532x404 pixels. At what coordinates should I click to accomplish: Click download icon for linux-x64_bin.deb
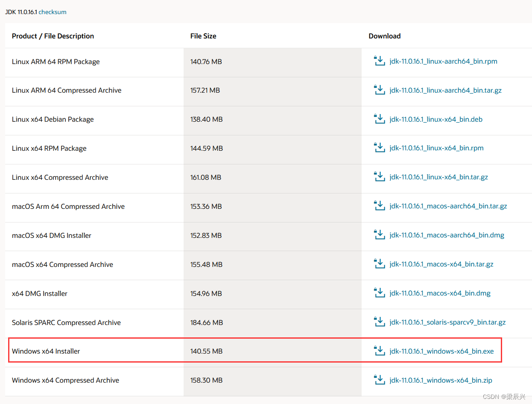pyautogui.click(x=379, y=119)
